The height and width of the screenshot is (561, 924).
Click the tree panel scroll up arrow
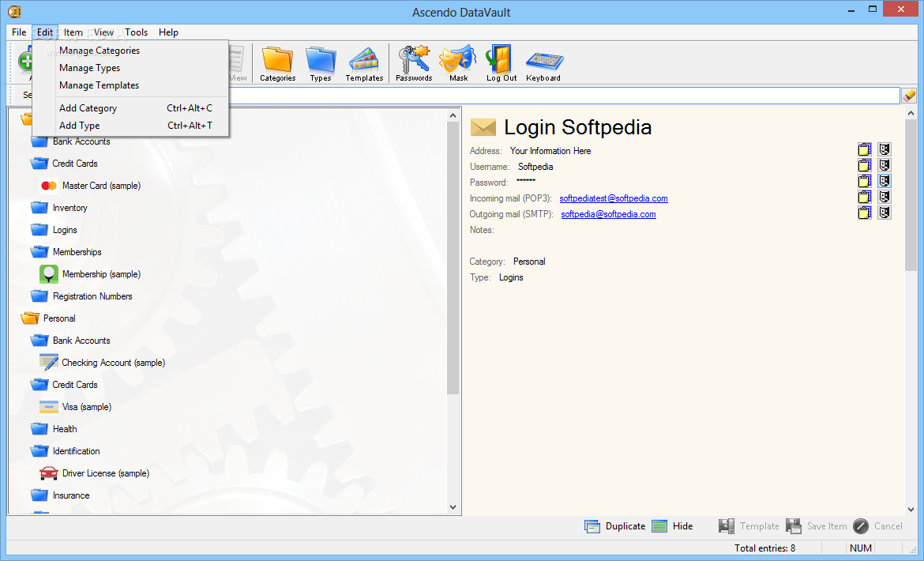453,115
